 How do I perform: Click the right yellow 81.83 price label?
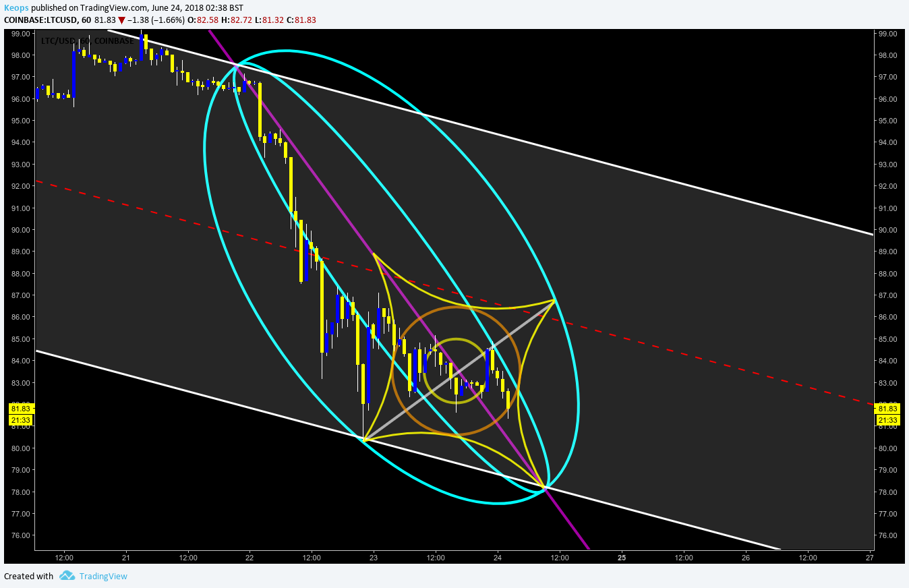888,409
